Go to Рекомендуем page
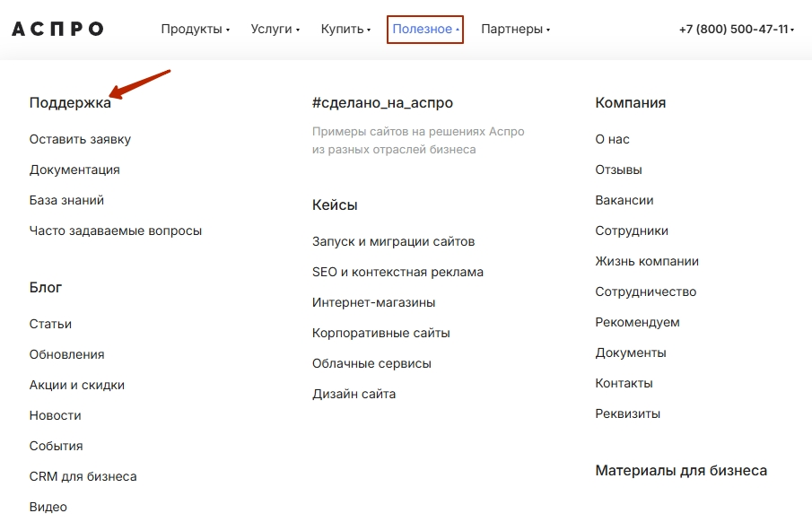The height and width of the screenshot is (522, 812). [637, 323]
